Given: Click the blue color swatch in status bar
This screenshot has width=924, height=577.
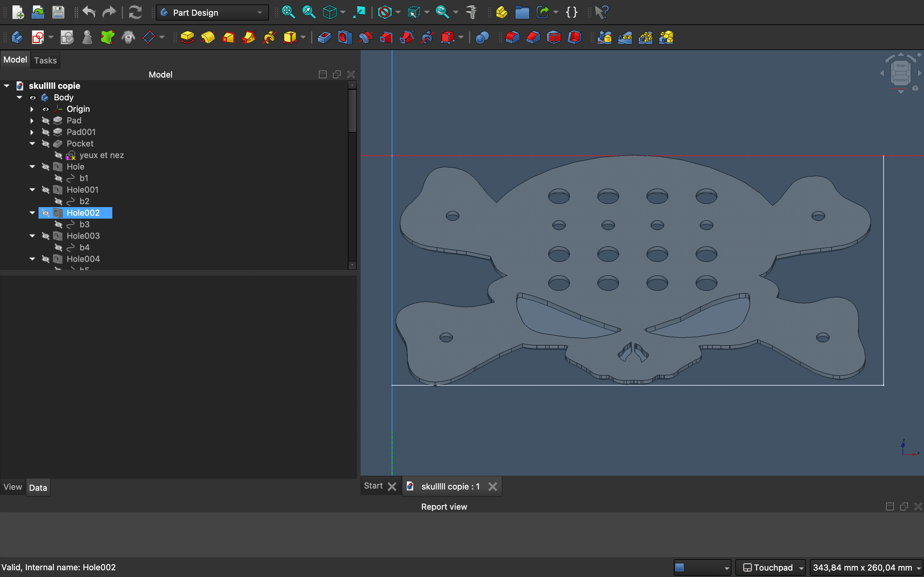Looking at the screenshot, I should (x=680, y=567).
